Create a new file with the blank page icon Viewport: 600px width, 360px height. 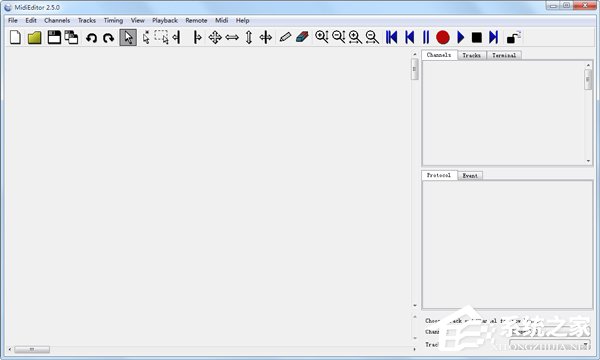tap(15, 37)
